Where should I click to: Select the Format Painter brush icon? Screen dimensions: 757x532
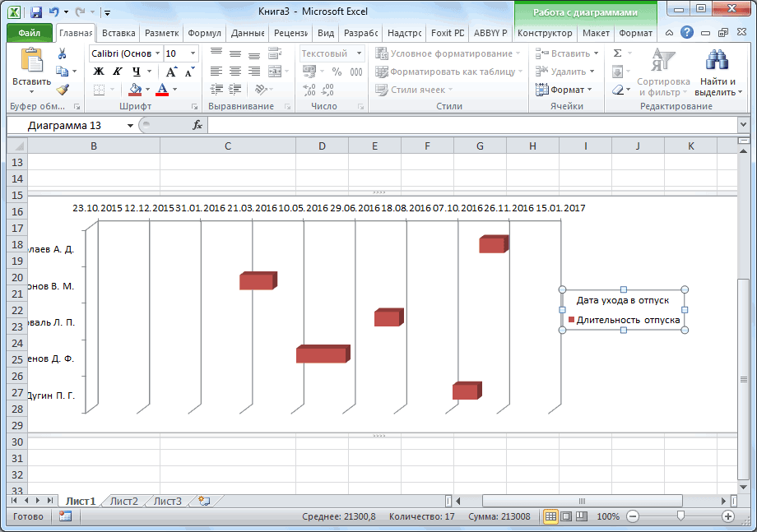62,90
